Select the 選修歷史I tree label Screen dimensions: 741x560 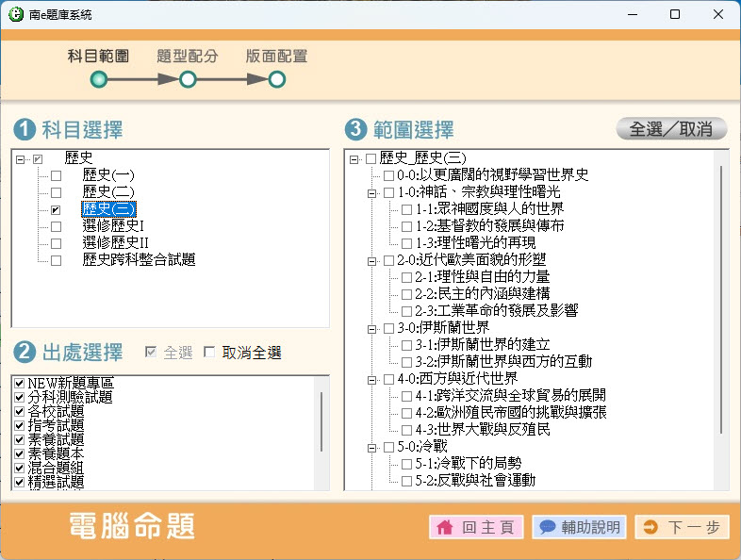tap(113, 226)
